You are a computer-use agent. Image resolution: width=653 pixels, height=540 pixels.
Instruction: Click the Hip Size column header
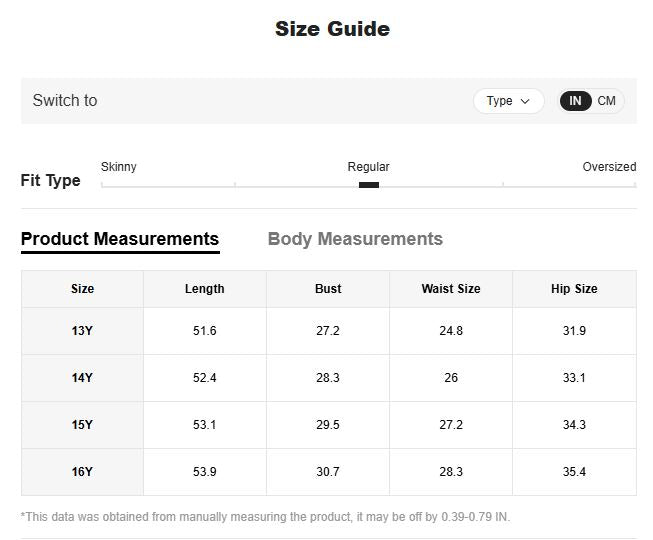(x=574, y=289)
